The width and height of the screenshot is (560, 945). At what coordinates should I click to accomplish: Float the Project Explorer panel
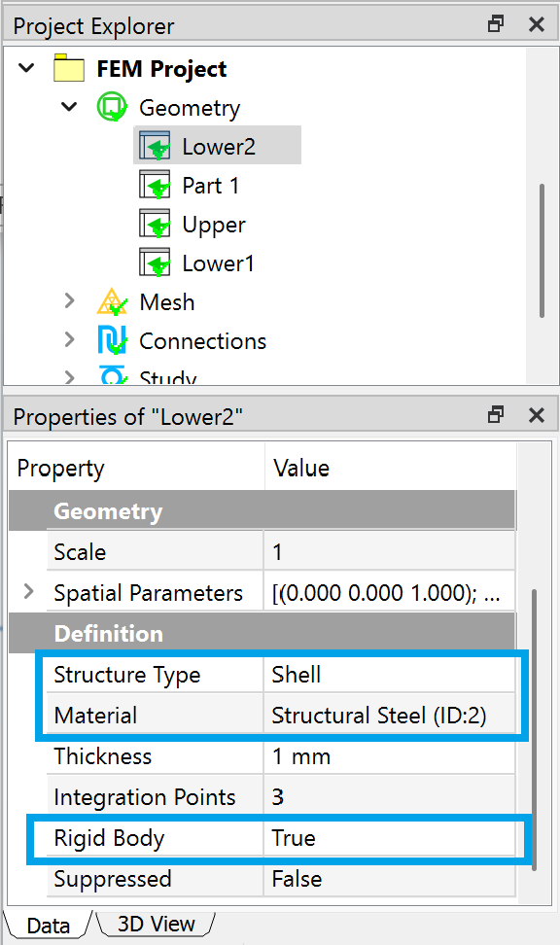pos(496,24)
